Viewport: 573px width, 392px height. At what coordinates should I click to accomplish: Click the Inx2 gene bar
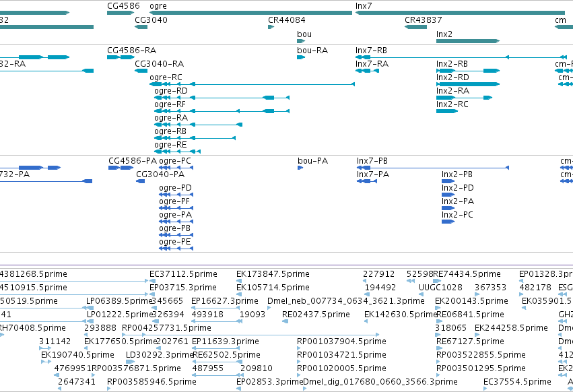point(468,41)
